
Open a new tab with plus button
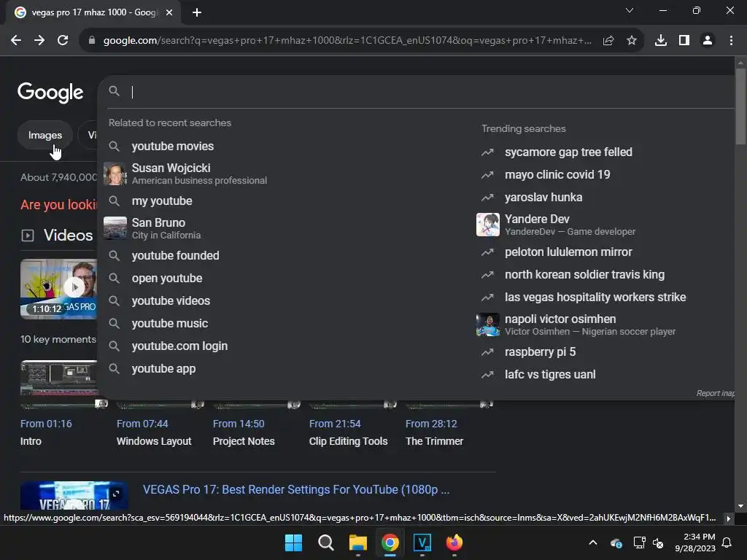[x=197, y=13]
